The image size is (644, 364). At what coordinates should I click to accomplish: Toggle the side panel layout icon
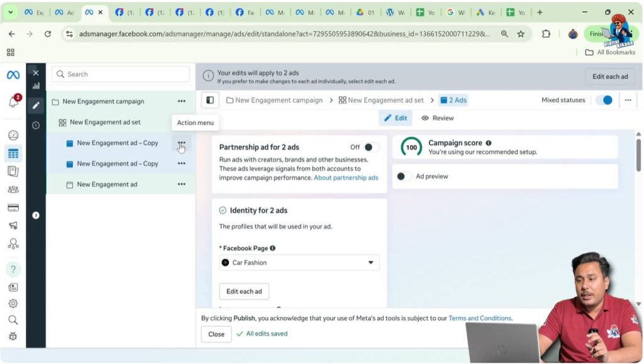210,100
